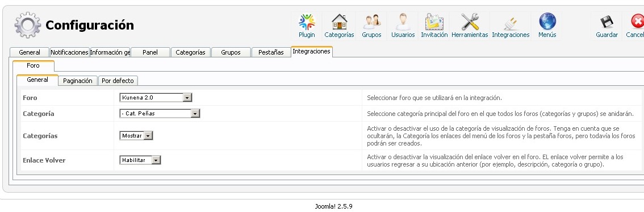Switch to the General main tab
This screenshot has height=212, width=644.
click(30, 52)
